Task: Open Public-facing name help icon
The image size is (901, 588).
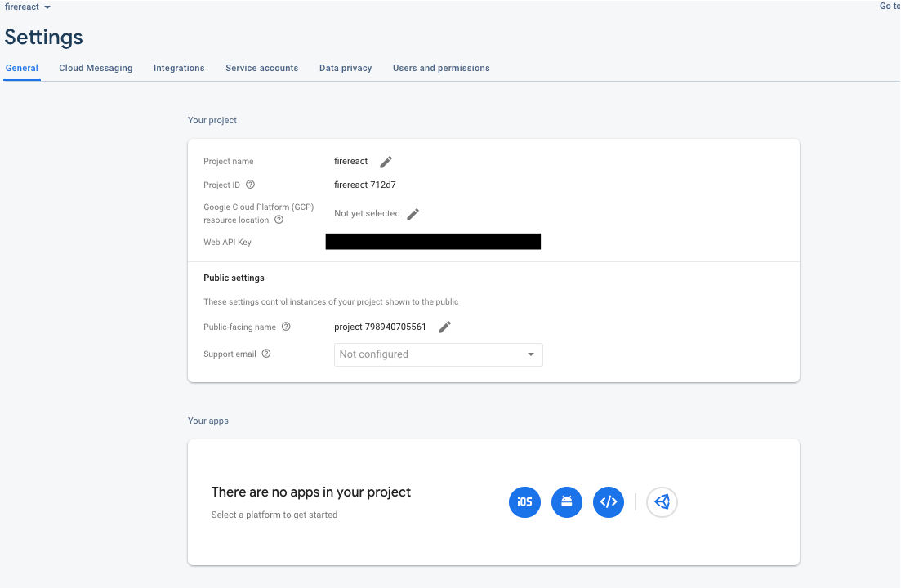Action: coord(286,327)
